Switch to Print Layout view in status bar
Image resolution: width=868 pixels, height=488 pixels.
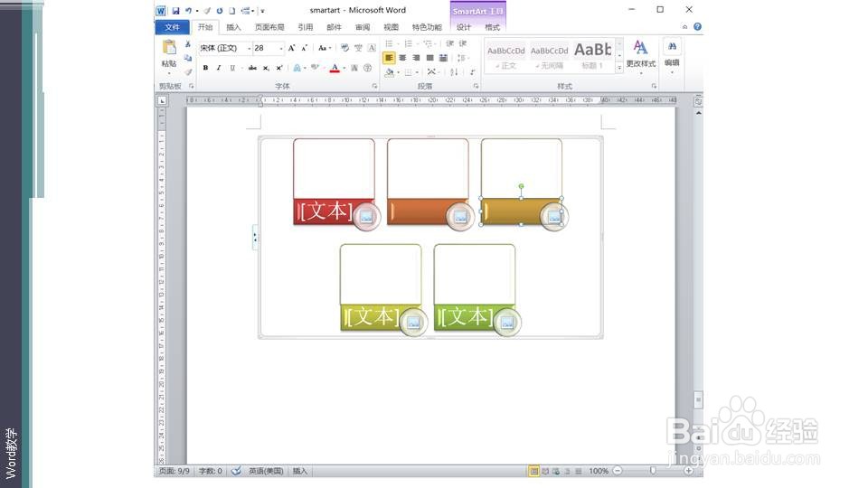coord(533,471)
